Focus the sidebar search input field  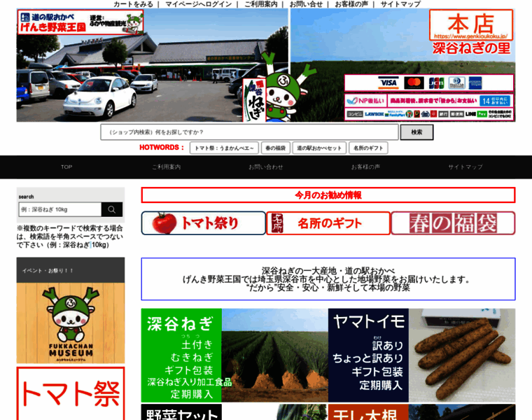tap(60, 209)
